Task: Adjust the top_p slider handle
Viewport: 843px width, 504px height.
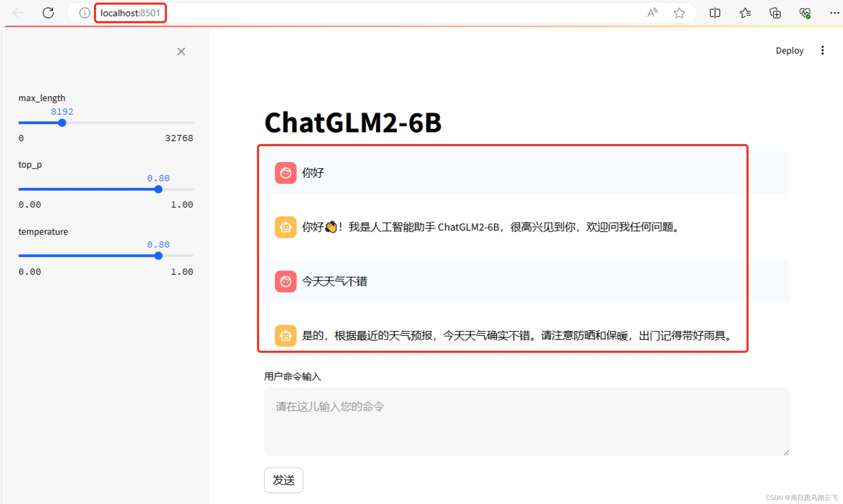Action: point(158,190)
